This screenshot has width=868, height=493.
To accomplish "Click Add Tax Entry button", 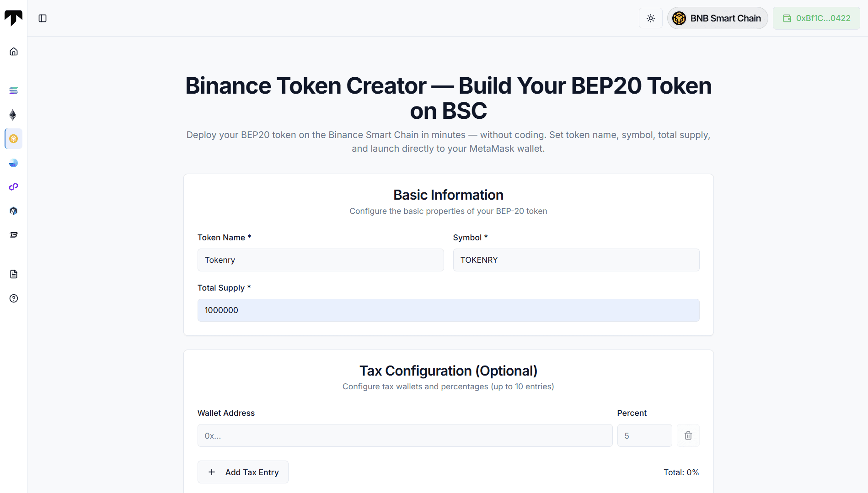I will 243,472.
